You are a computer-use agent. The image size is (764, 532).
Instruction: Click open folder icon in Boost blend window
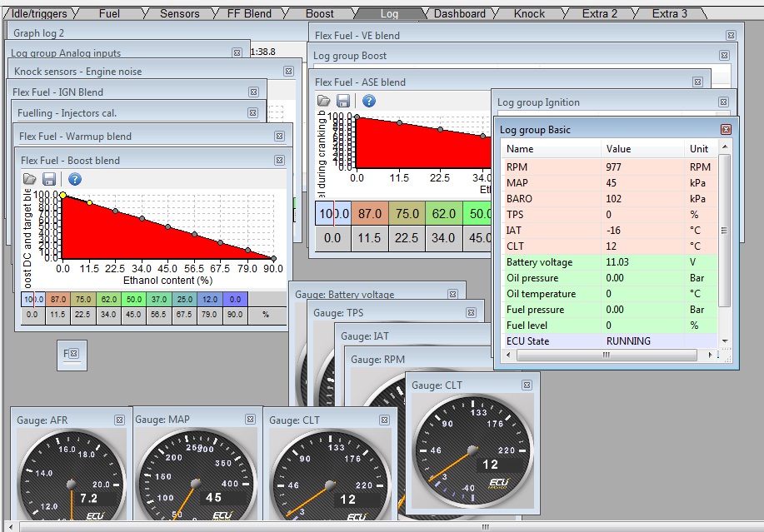29,179
